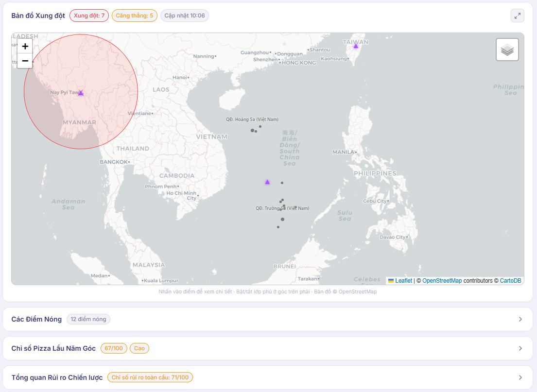
Task: Click the purple triangle marker near Nay Pyi Taw
Action: pos(81,93)
